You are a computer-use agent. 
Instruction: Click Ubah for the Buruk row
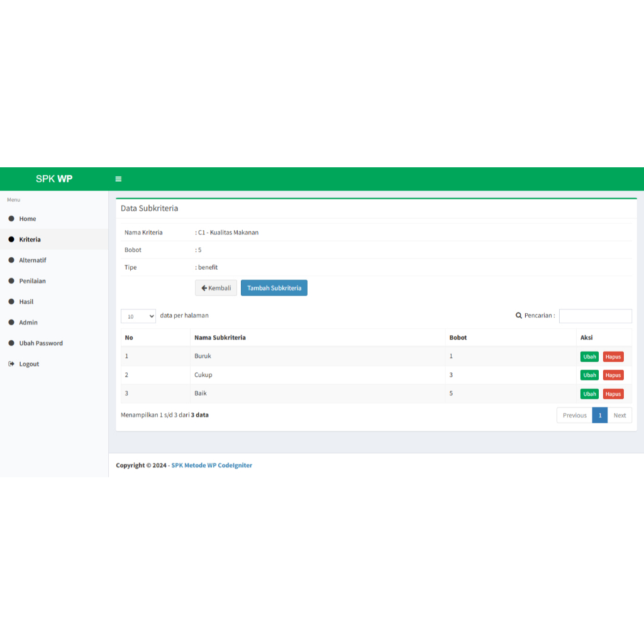coord(589,357)
